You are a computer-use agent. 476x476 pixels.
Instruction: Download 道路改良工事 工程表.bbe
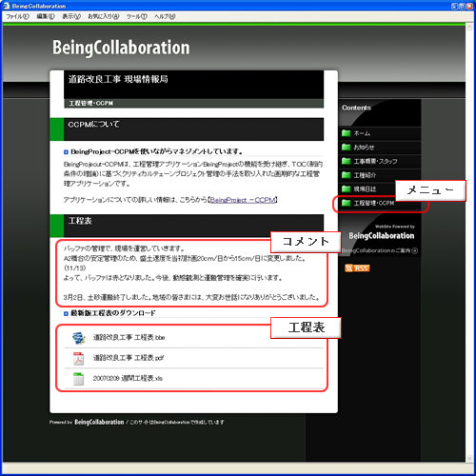point(129,337)
